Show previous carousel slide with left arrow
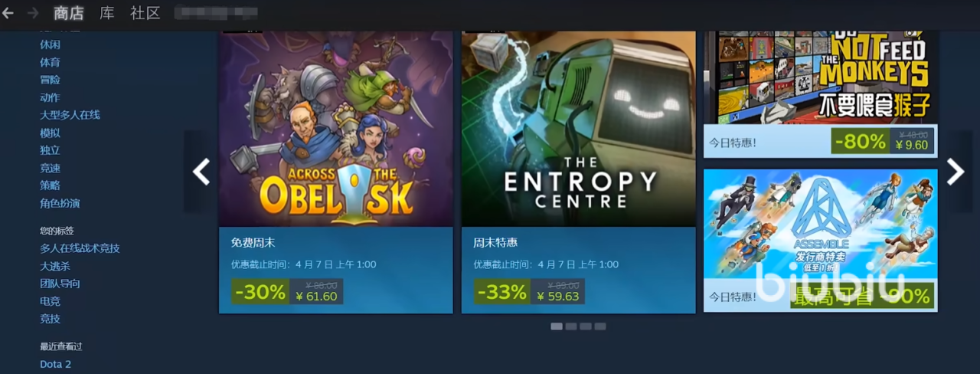Screen dimensions: 980x374 point(201,172)
